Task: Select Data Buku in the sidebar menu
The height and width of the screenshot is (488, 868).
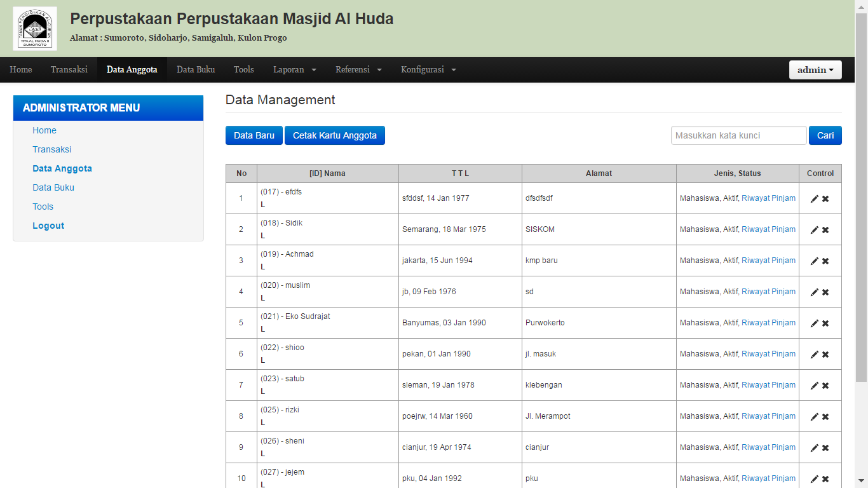Action: pos(53,187)
